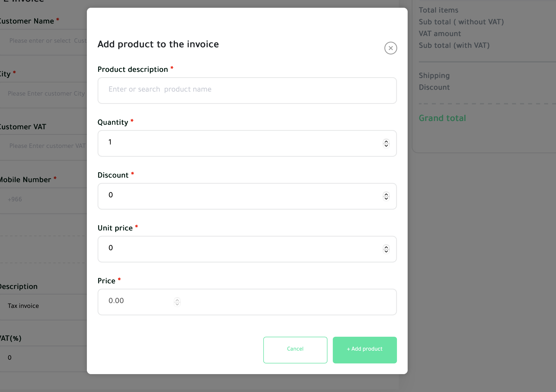This screenshot has width=556, height=392.
Task: Click into the Quantity input field
Action: tap(247, 143)
